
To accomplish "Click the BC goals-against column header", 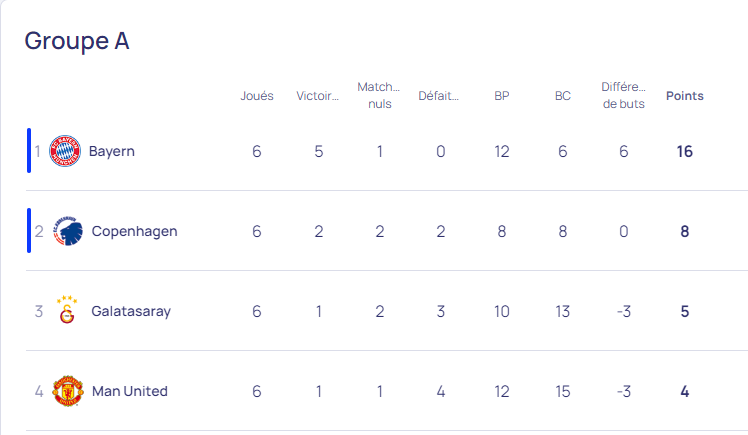I will (563, 96).
